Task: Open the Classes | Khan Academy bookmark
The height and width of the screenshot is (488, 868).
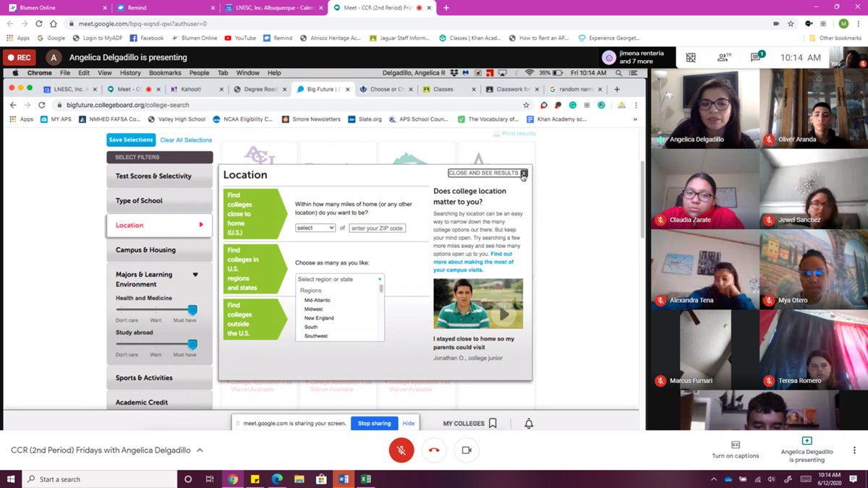Action: coord(469,38)
